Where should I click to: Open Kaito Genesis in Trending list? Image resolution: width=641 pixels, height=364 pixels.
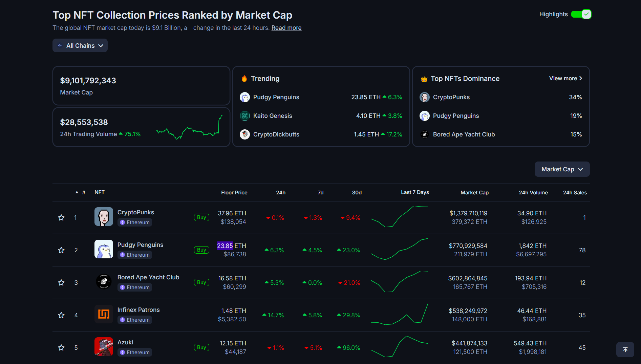273,116
